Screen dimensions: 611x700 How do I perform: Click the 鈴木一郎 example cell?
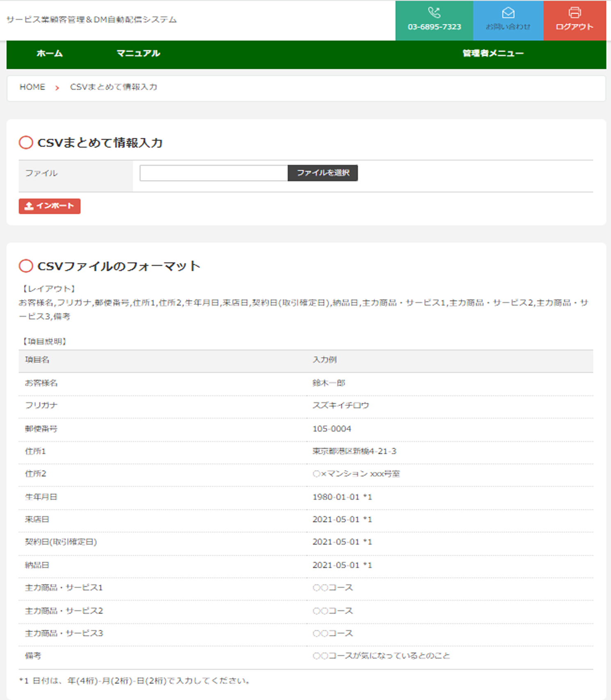point(329,383)
